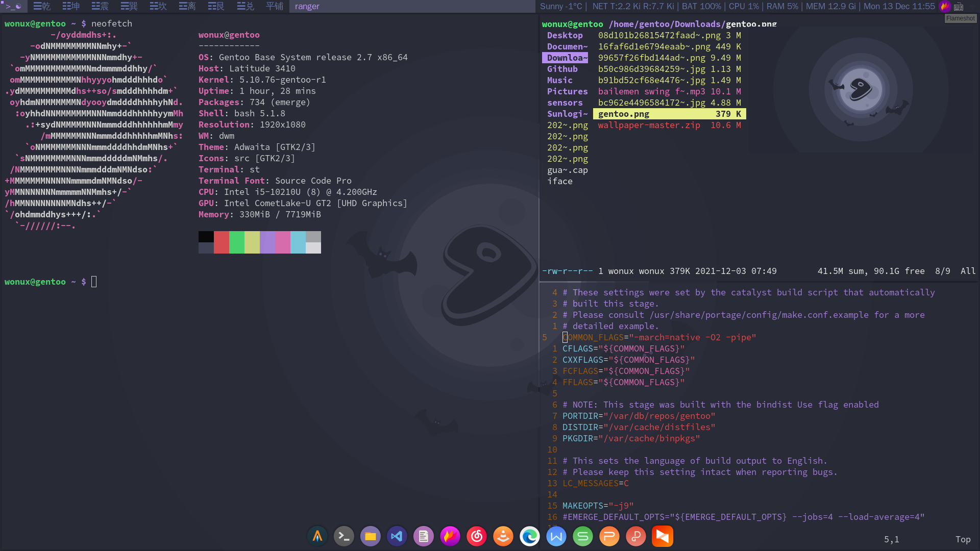
Task: Click the COMMON_FLAGS line in vim
Action: tap(659, 337)
